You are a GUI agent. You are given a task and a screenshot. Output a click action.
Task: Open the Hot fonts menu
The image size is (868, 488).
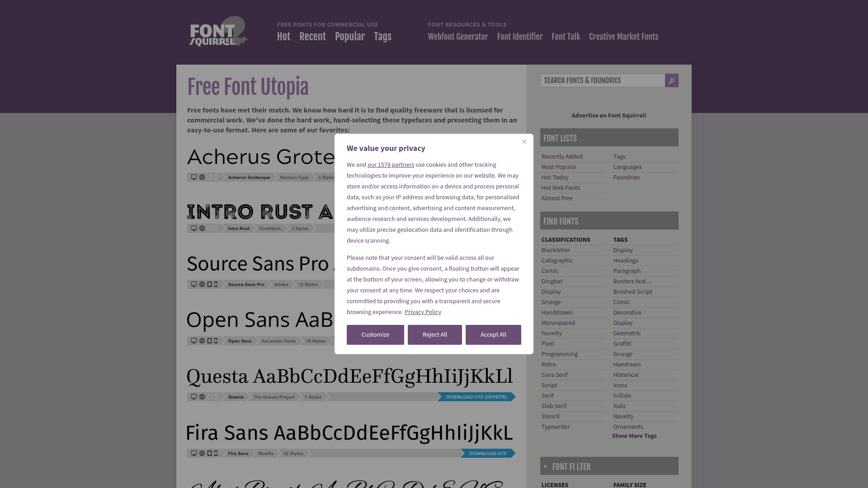[x=283, y=37]
